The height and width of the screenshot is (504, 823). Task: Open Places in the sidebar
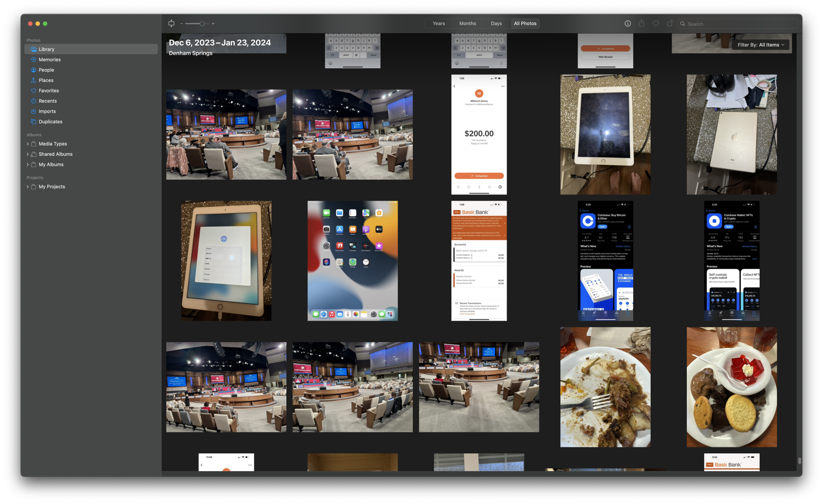[46, 80]
